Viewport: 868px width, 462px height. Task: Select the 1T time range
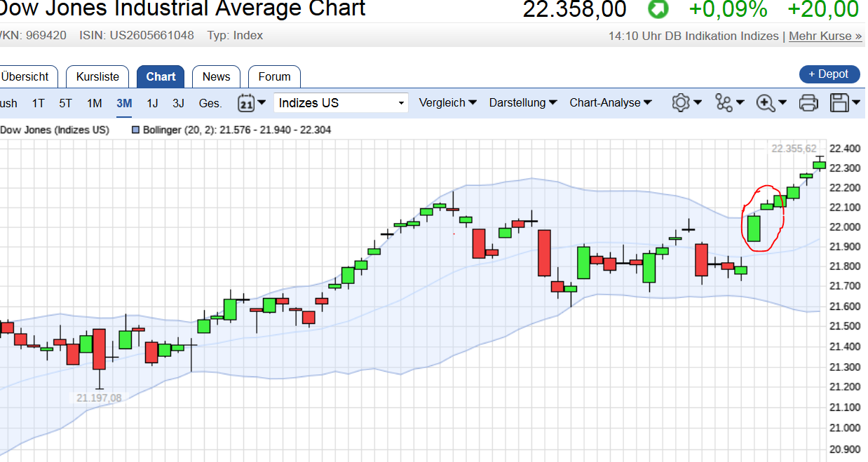(x=38, y=103)
